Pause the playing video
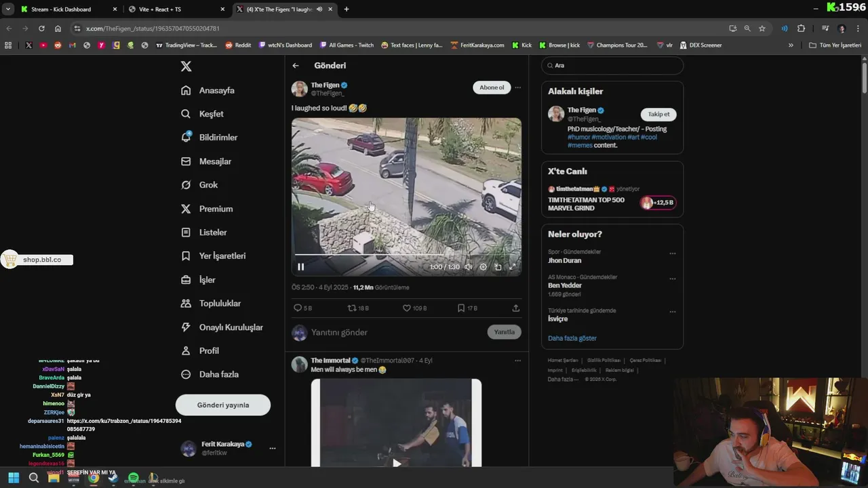Screen dimensions: 868x488 pos(301,267)
